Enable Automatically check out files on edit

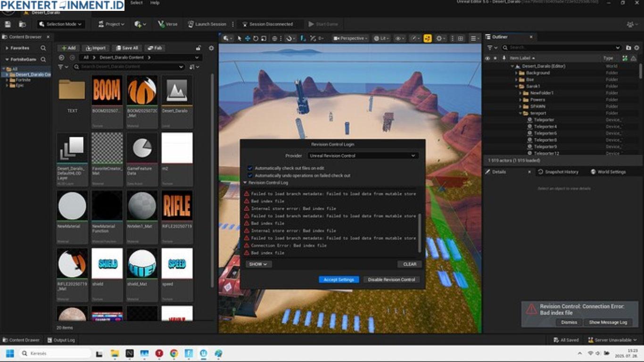(249, 168)
